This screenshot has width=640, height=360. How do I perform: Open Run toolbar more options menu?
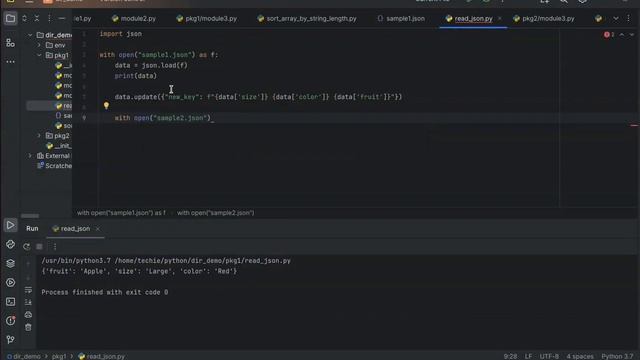tap(55, 247)
